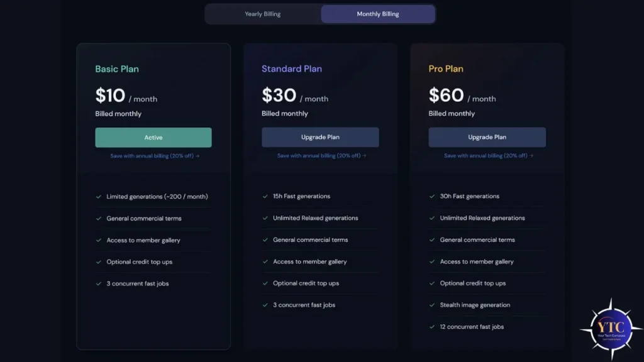This screenshot has width=644, height=362.
Task: Select the Yearly Billing option
Action: pos(262,13)
